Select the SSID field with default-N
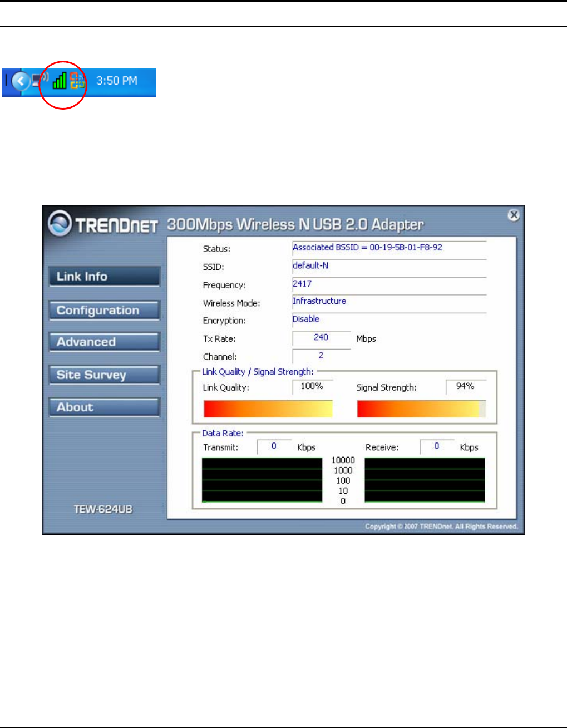The image size is (567, 728). click(389, 265)
